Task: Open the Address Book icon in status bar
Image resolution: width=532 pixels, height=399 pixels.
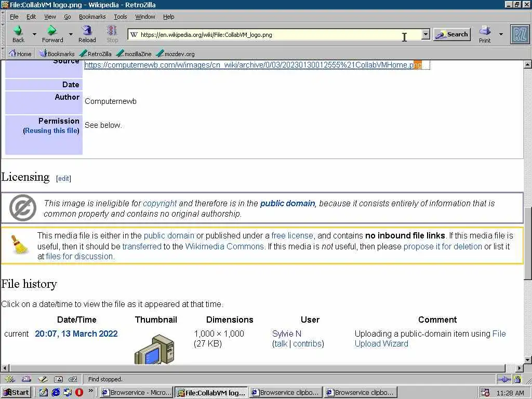Action: tap(58, 379)
